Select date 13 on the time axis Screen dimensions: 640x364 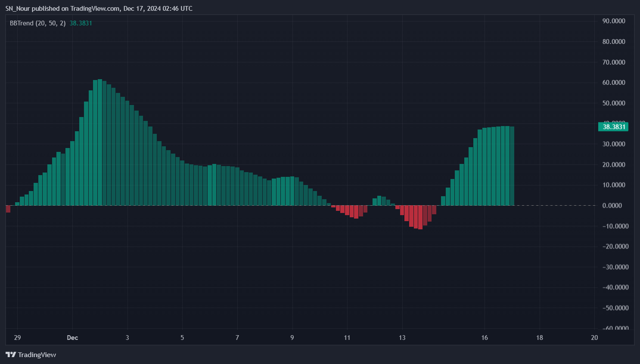[402, 338]
